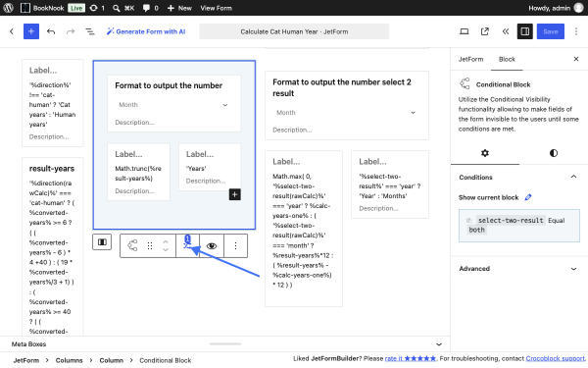588x368 pixels.
Task: Click the Live status badge
Action: tap(76, 8)
